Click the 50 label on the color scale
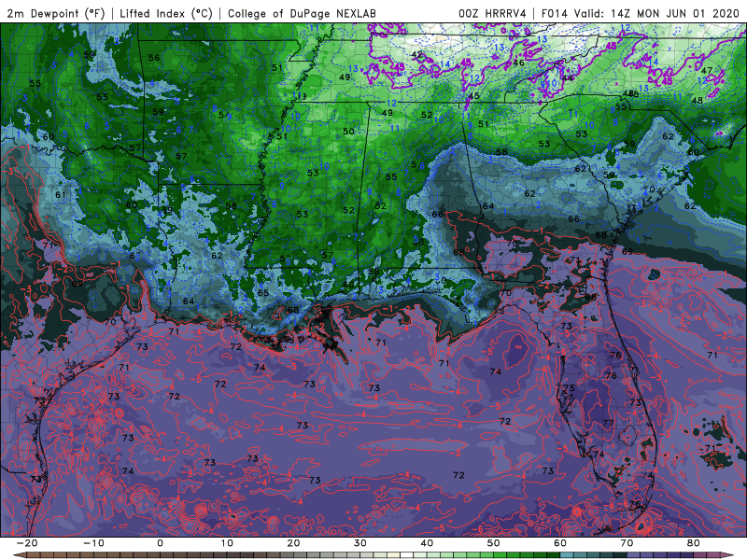The image size is (747, 560). click(494, 543)
